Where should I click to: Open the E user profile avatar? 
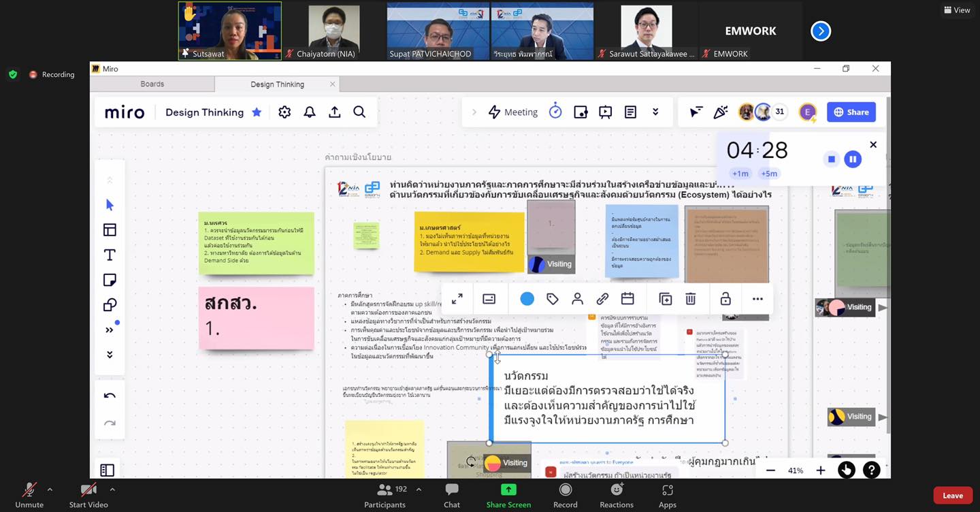click(x=808, y=112)
